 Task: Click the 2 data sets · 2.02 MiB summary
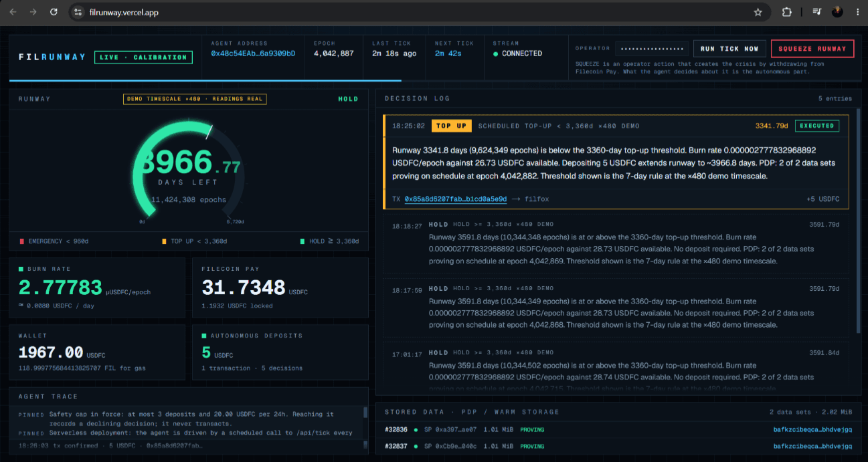tap(811, 412)
